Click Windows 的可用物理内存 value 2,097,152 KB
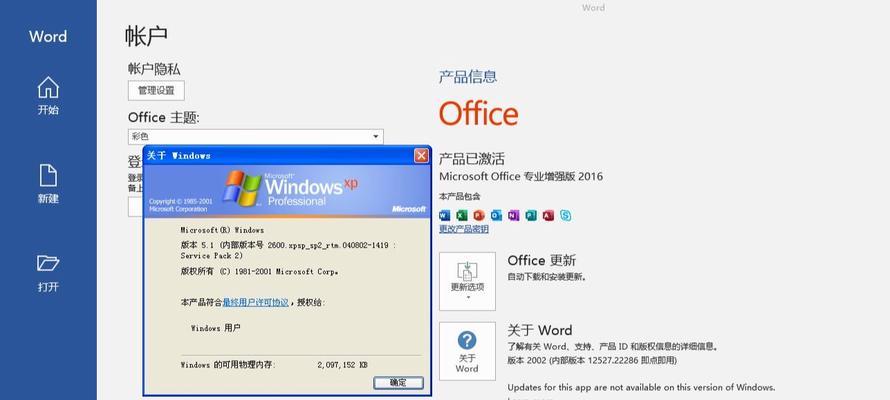The width and height of the screenshot is (890, 400). (342, 365)
